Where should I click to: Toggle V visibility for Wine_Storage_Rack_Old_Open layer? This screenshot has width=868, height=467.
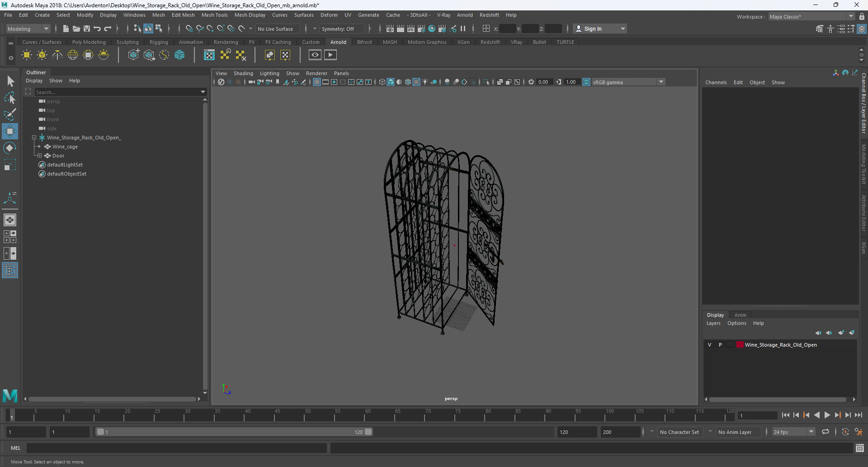[709, 345]
